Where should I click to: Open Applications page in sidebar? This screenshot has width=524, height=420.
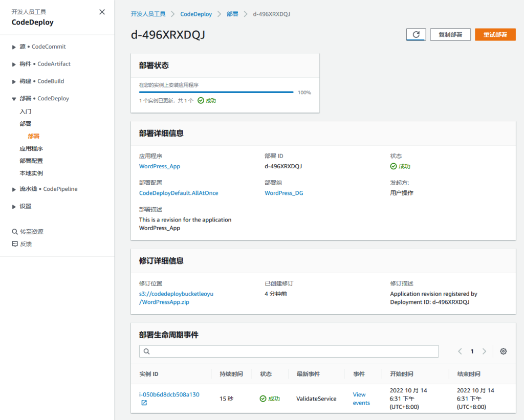tap(31, 148)
